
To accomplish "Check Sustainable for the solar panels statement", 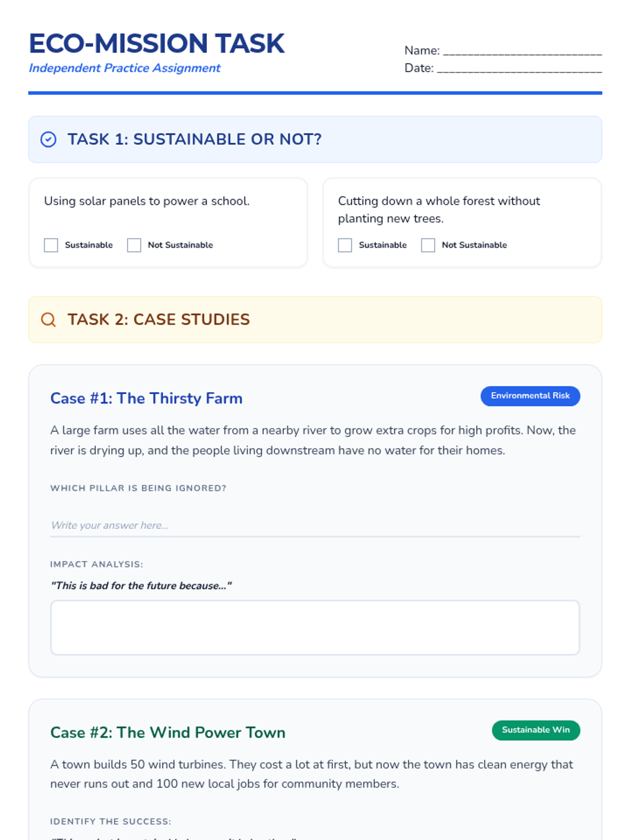I will coord(51,245).
